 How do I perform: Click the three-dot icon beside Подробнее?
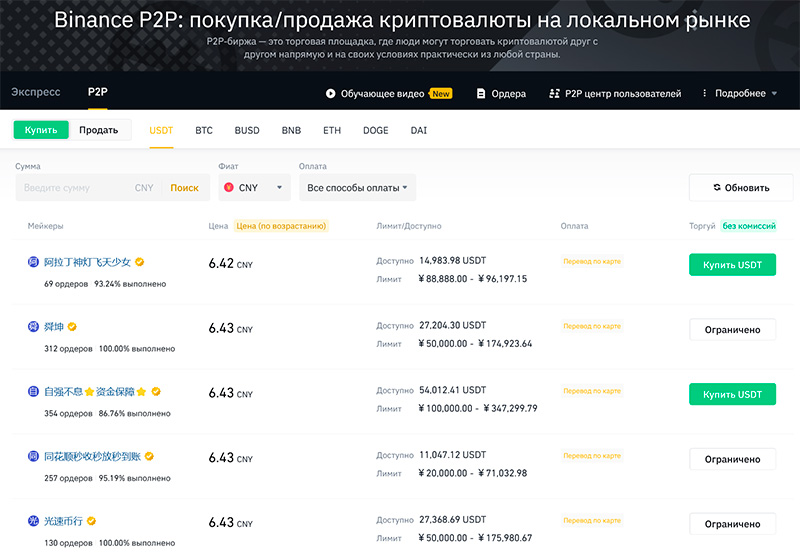(706, 93)
